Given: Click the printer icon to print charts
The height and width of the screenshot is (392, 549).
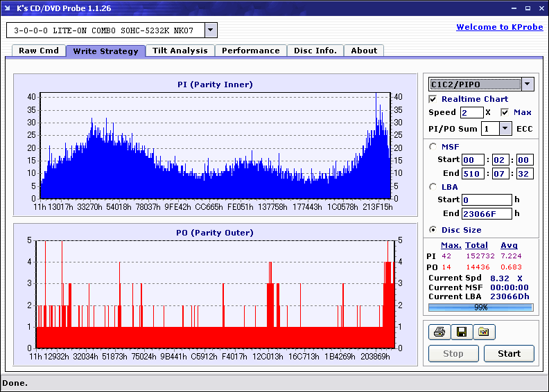Looking at the screenshot, I should pos(439,332).
